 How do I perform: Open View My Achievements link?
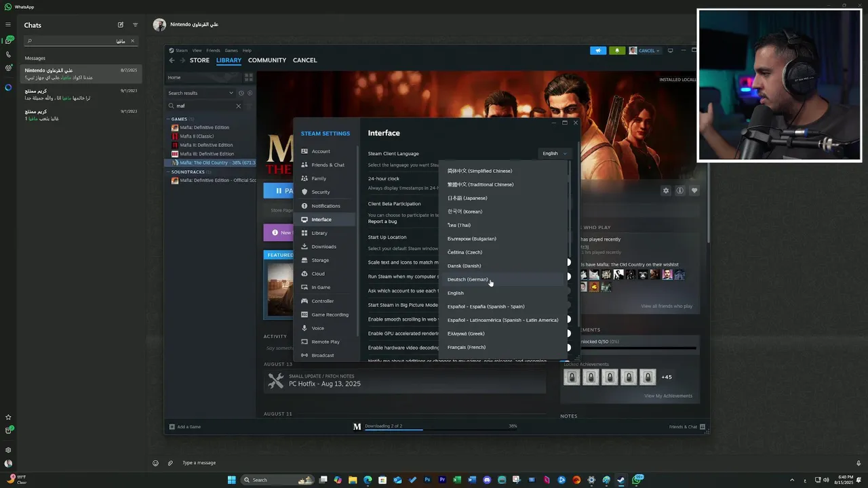pyautogui.click(x=668, y=396)
